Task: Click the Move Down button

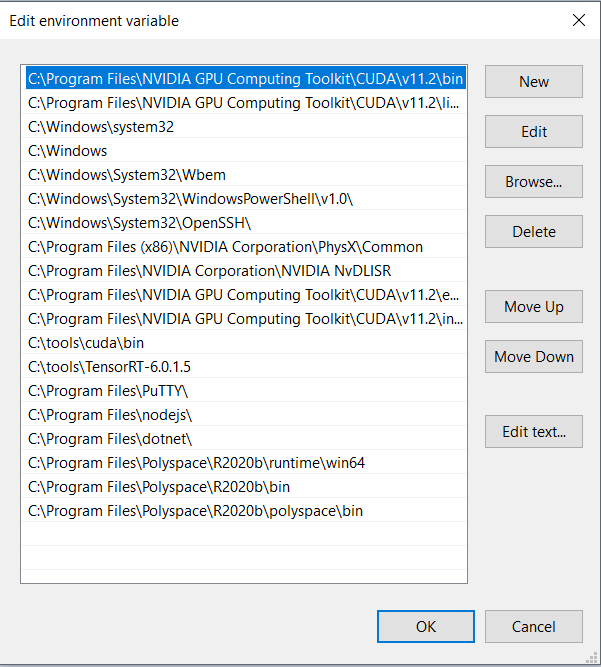Action: [533, 357]
